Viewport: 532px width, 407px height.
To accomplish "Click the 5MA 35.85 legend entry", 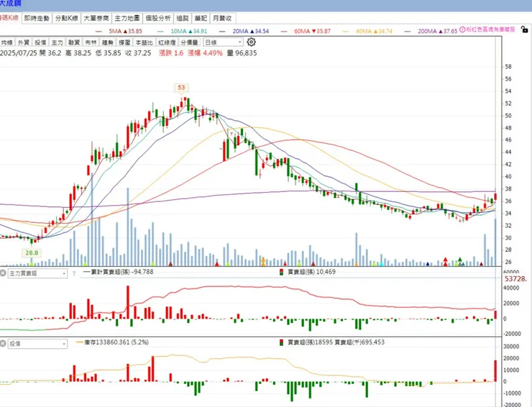I will coord(119,31).
